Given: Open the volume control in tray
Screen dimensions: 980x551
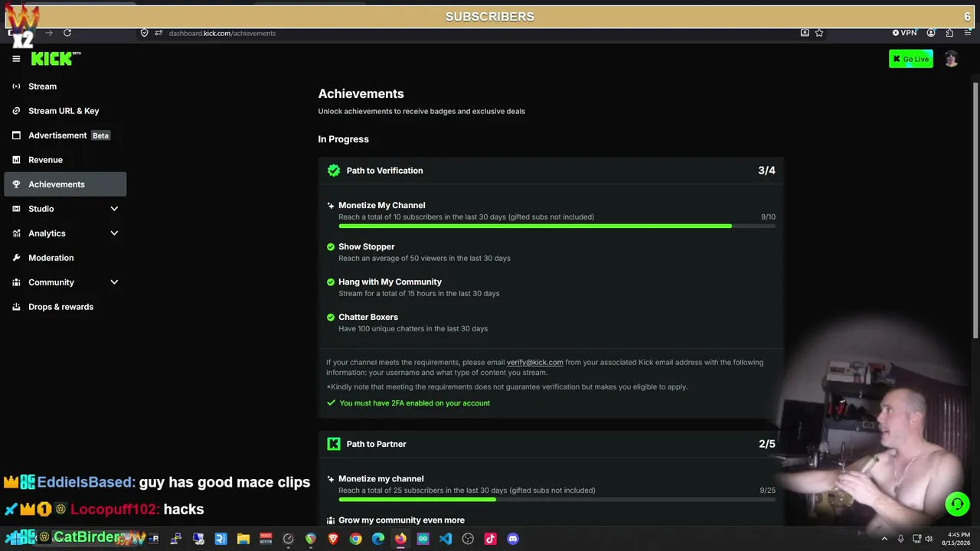Looking at the screenshot, I should [x=929, y=539].
